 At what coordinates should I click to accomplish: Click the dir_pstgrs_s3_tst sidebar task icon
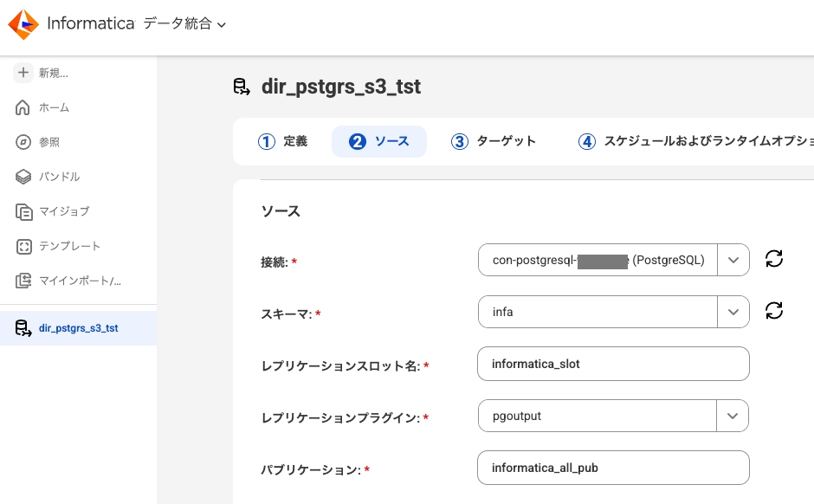(23, 328)
